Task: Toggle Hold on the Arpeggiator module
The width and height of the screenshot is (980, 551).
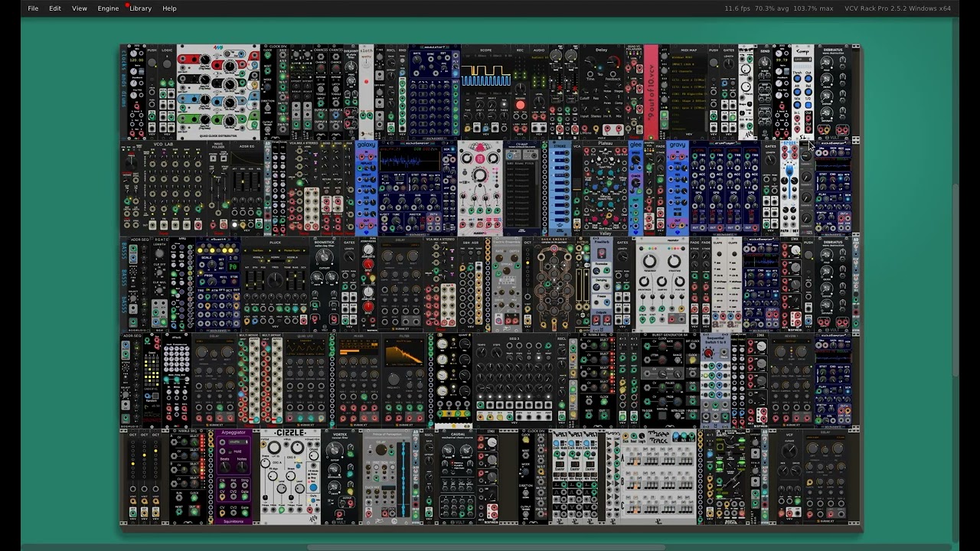Action: 230,452
